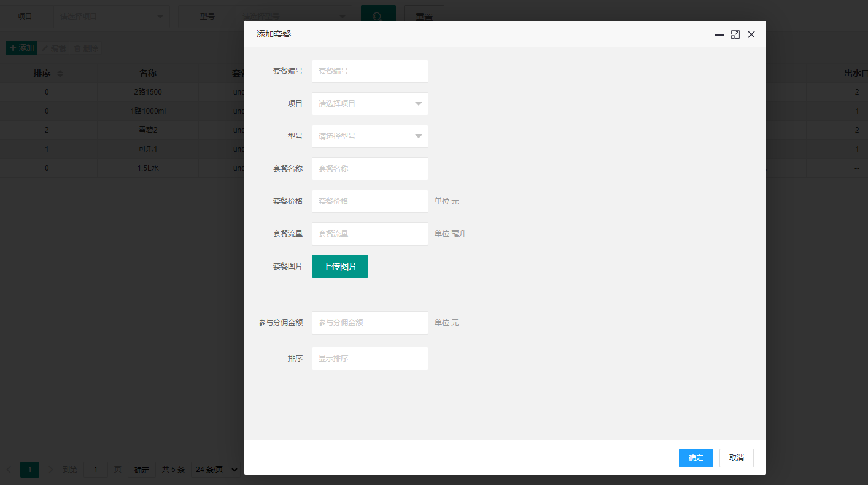Image resolution: width=868 pixels, height=485 pixels.
Task: Click the background 删除 trash button
Action: (x=85, y=48)
